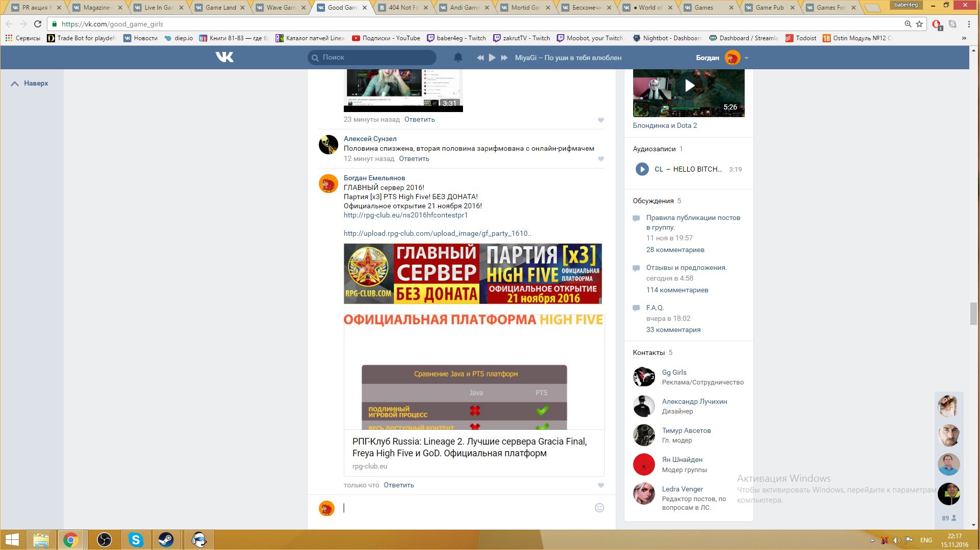
Task: Skip to previous track in header player
Action: (x=480, y=58)
